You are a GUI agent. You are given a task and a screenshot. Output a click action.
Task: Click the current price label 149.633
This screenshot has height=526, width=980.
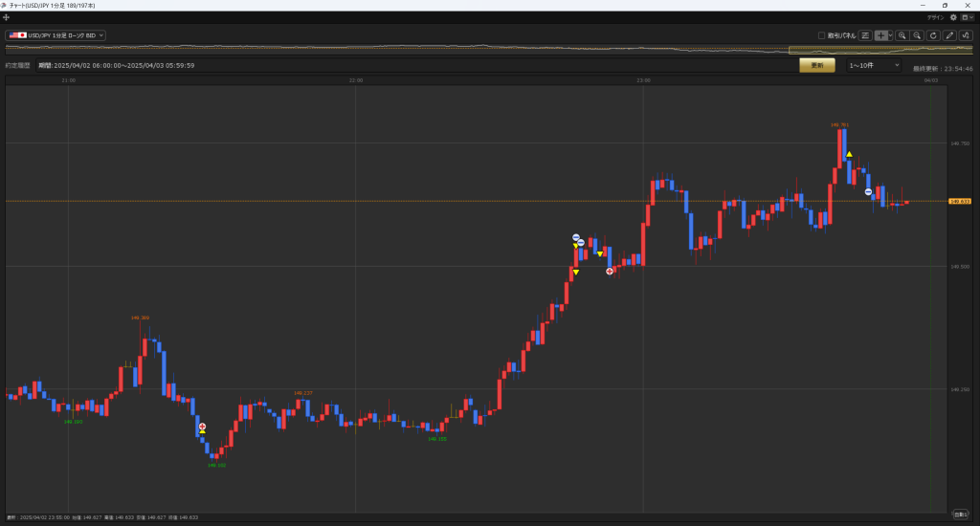coord(960,201)
